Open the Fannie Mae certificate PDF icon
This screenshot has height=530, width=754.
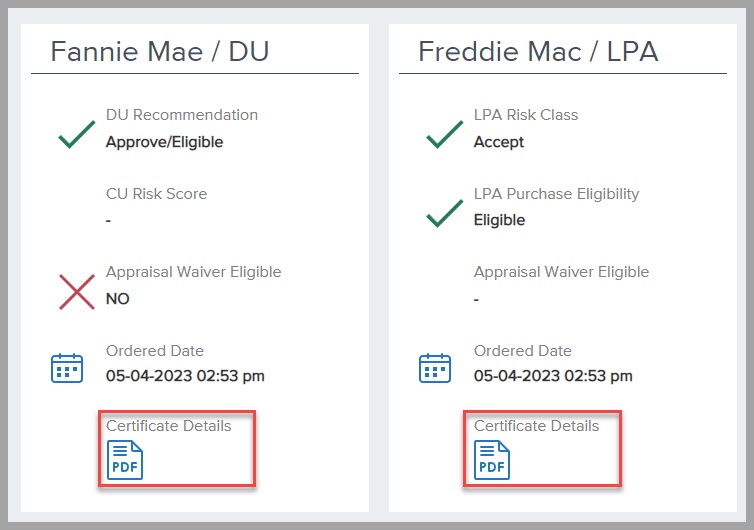(125, 460)
